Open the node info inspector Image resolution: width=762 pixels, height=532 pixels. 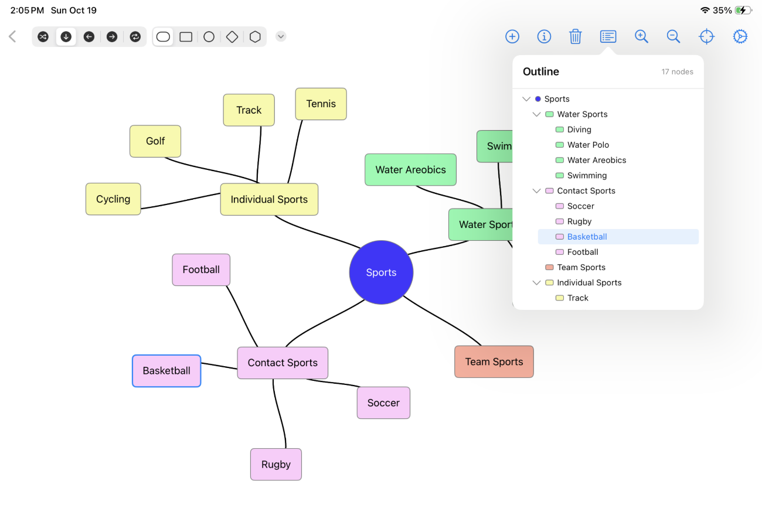544,36
